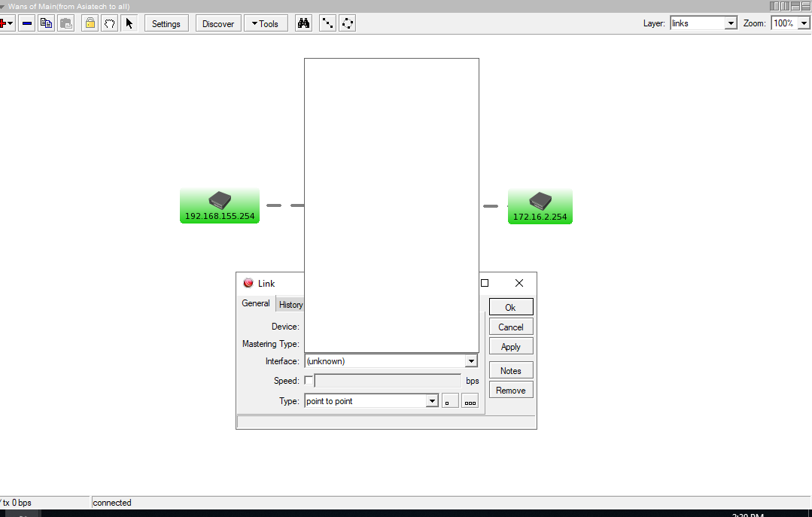Click the line-layout elements icon

pyautogui.click(x=328, y=23)
